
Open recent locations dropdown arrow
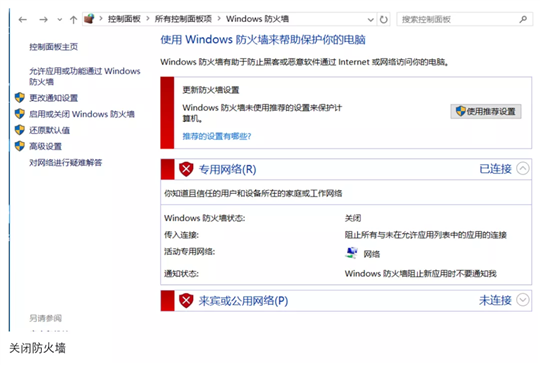(x=60, y=20)
